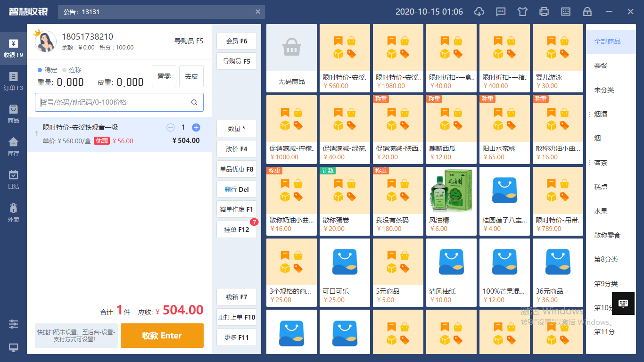The height and width of the screenshot is (362, 644).
Task: Close the 公告 announcement bar
Action: (258, 12)
